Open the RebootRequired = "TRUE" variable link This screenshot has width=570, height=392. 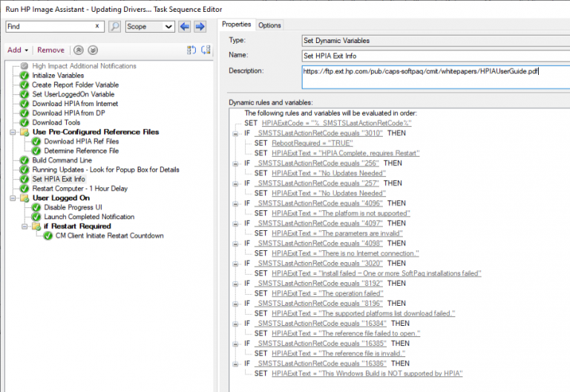click(312, 143)
